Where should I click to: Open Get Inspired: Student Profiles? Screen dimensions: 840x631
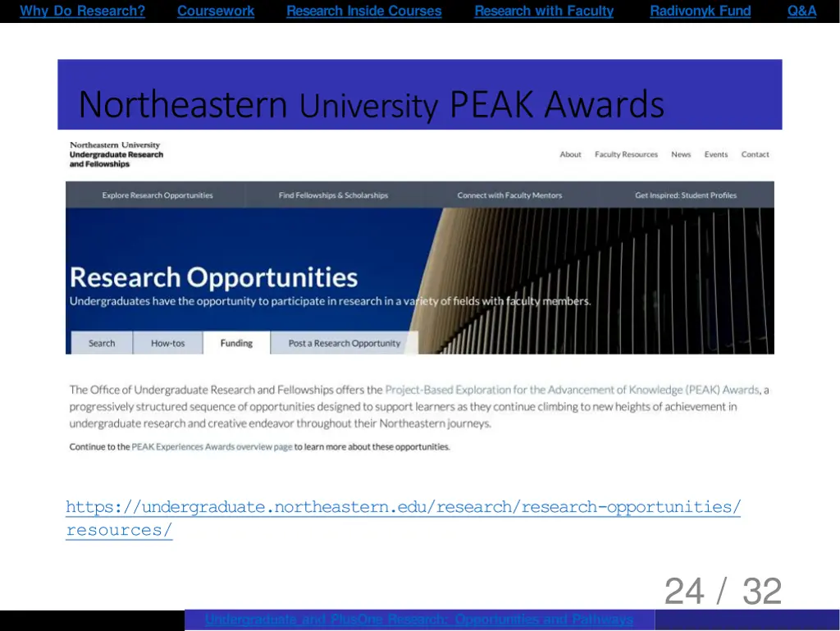686,195
